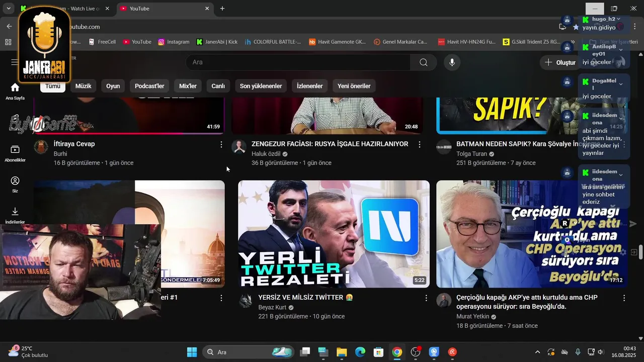Select the İzlenenler filter chip
Viewport: 644px width, 362px height.
(309, 86)
